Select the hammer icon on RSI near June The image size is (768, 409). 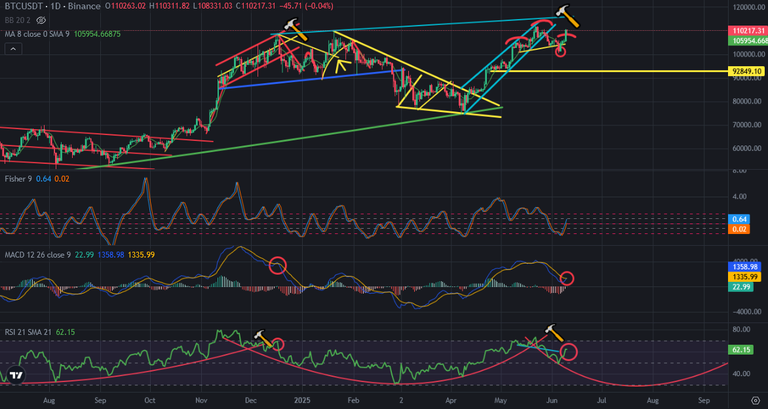pyautogui.click(x=554, y=333)
